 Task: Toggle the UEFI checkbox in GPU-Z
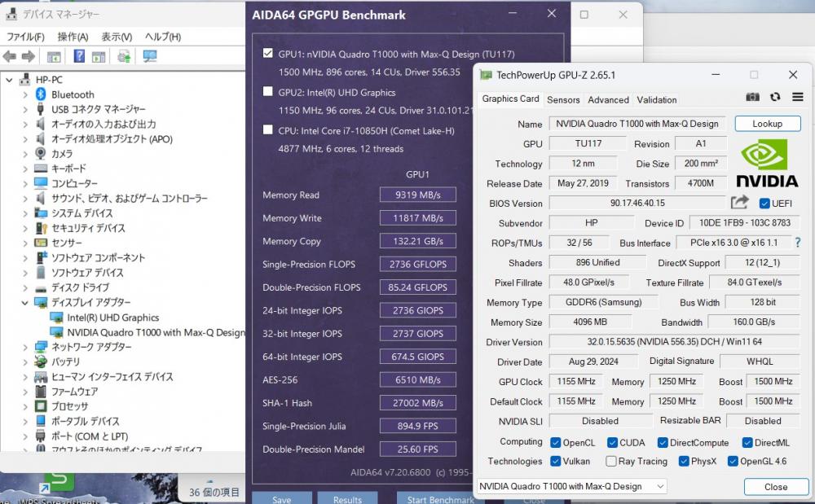[764, 203]
